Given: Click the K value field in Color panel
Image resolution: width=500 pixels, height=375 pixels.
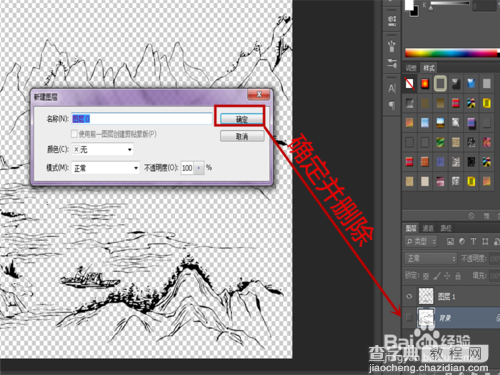Looking at the screenshot, I should 486,6.
